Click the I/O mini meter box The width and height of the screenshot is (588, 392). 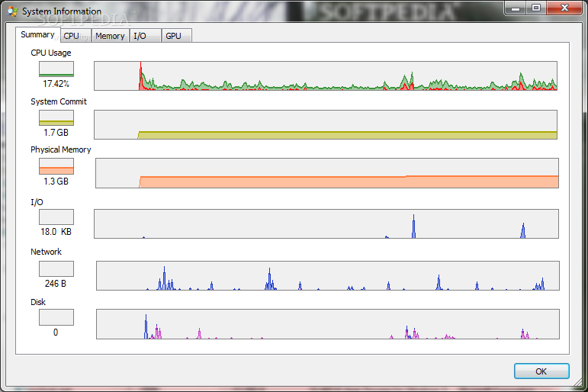56,217
